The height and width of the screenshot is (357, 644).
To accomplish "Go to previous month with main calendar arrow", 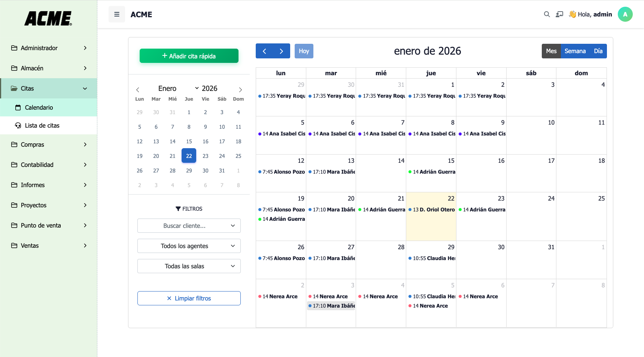I will [264, 51].
